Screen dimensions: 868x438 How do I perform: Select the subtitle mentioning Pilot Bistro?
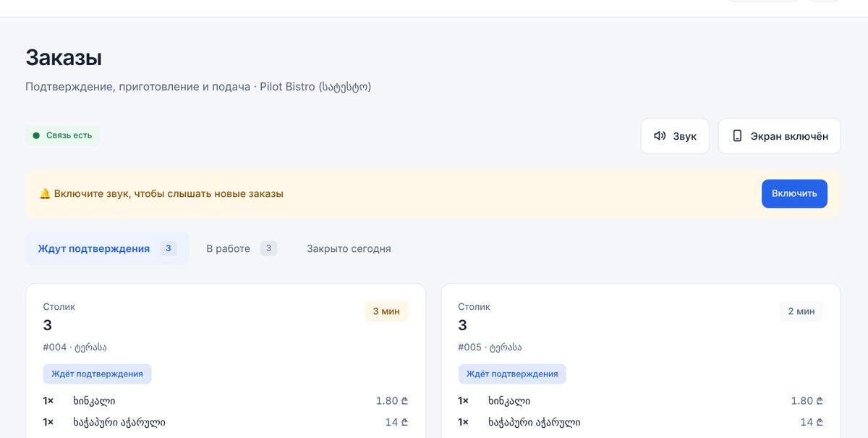[198, 87]
